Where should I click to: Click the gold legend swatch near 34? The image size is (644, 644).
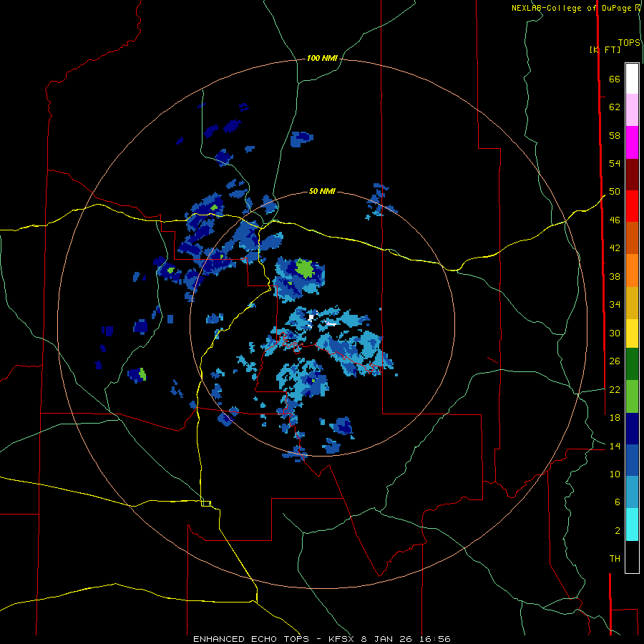632,303
